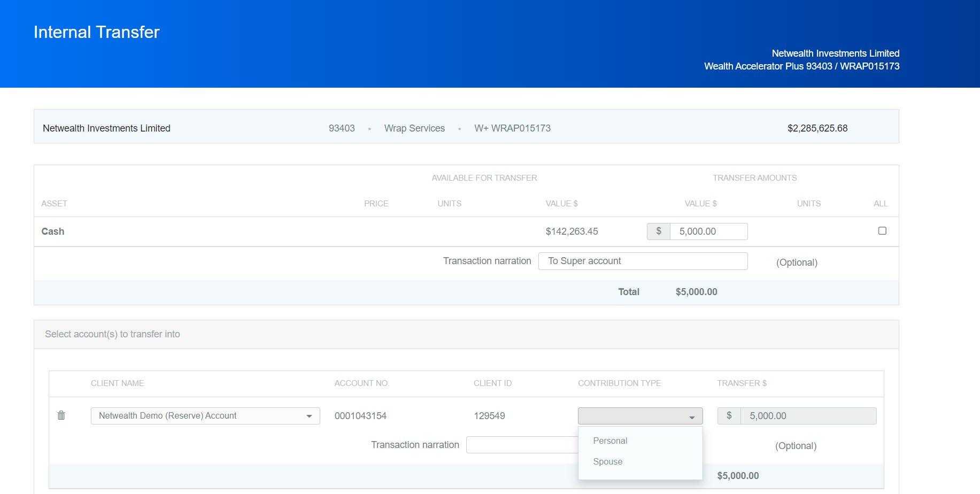980x494 pixels.
Task: Click the Internal Transfer page title
Action: tap(97, 32)
